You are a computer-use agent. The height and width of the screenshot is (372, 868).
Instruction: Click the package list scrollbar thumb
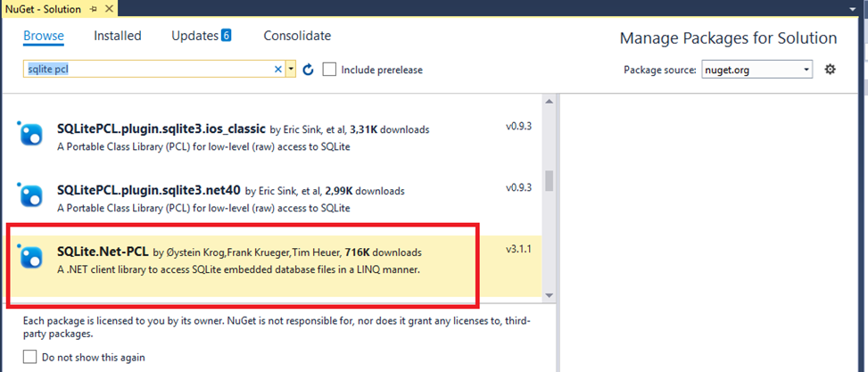tap(550, 180)
